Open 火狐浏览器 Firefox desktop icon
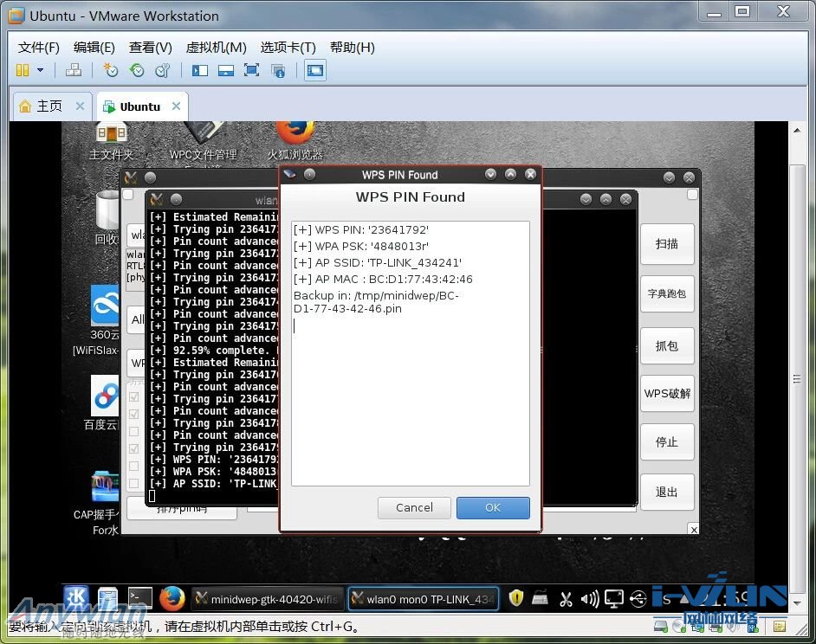 (295, 141)
